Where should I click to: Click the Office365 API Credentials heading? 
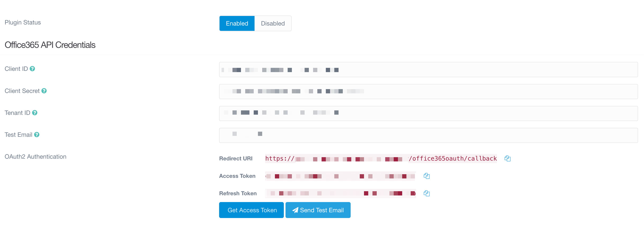[x=50, y=45]
